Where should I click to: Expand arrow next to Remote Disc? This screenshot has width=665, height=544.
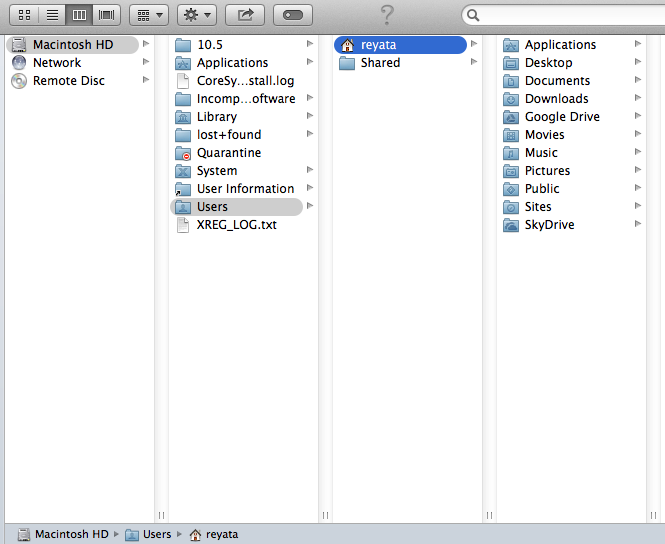point(146,80)
